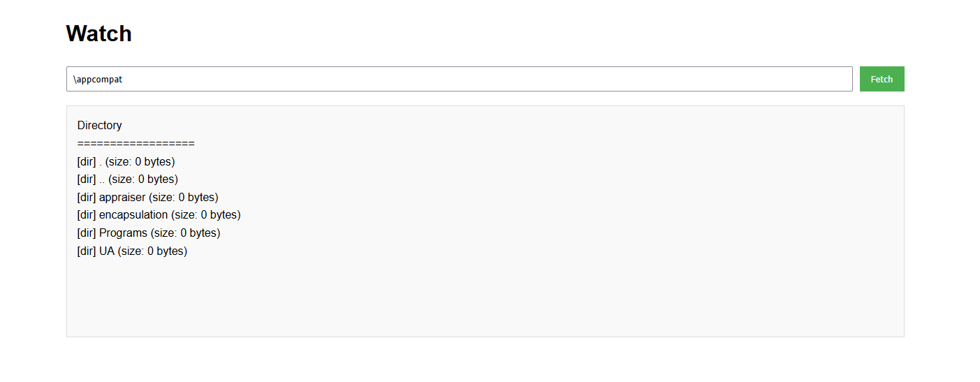Click the [dir] tag beside UA

87,251
